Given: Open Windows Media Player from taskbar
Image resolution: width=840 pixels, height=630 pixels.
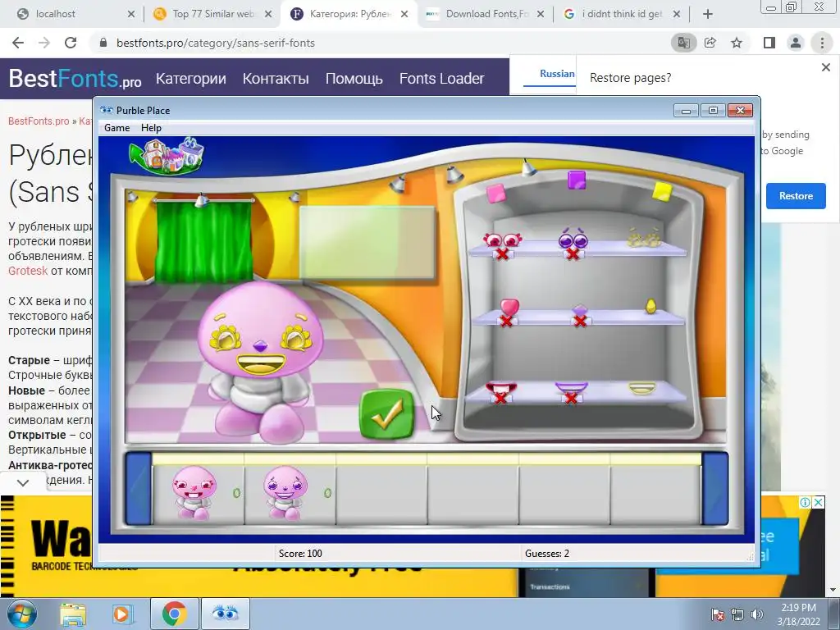Looking at the screenshot, I should 121,614.
